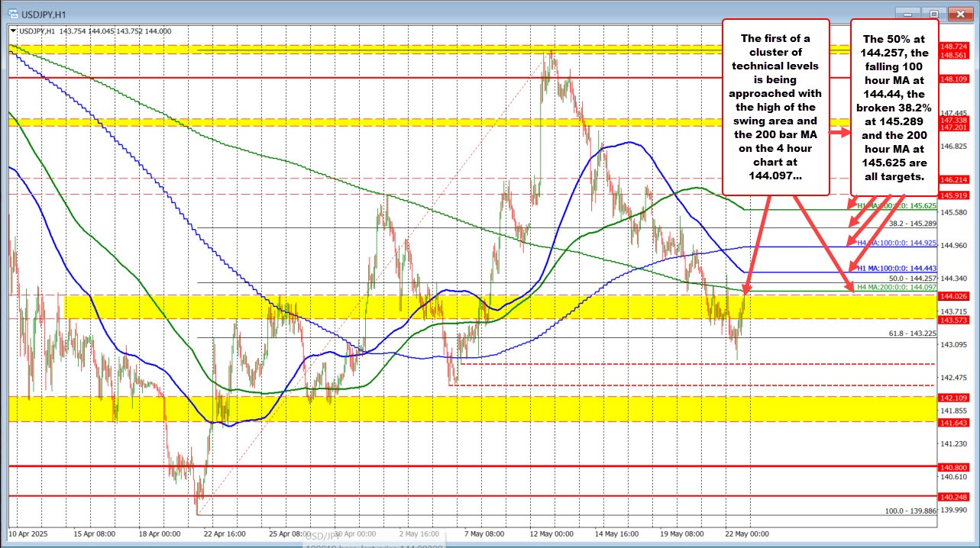Expand the USDJPY quote dropdown arrow
This screenshot has height=548, width=980.
(12, 29)
